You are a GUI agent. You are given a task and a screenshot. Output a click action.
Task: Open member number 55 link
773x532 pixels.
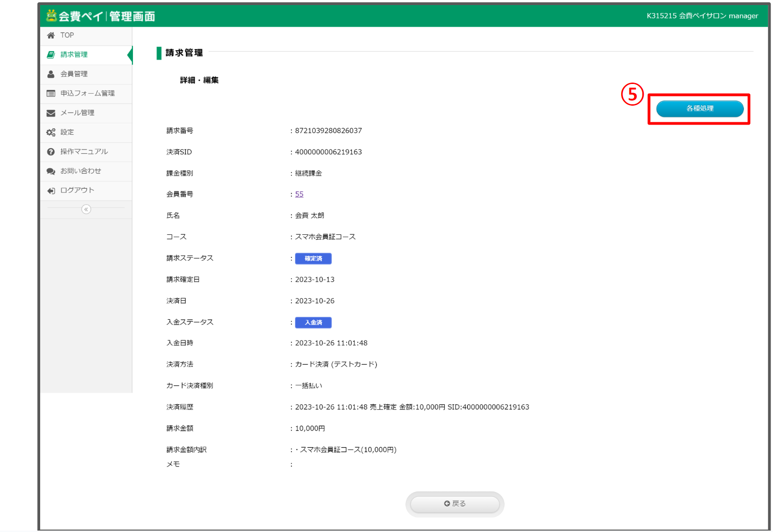click(x=299, y=194)
